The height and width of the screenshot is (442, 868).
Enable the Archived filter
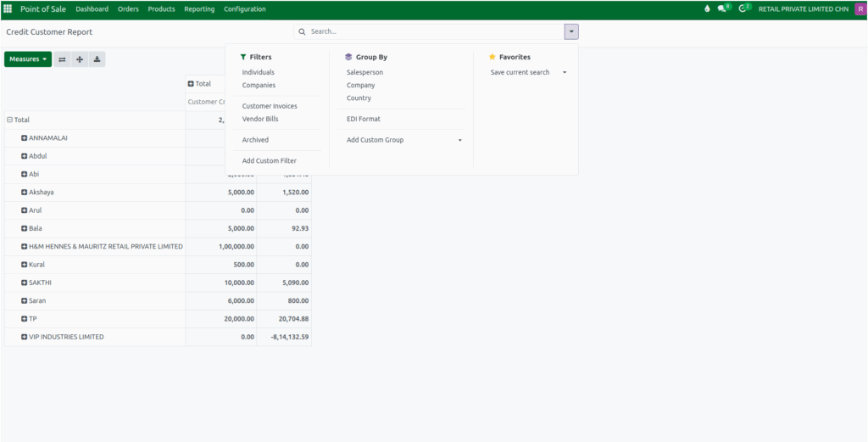[255, 140]
